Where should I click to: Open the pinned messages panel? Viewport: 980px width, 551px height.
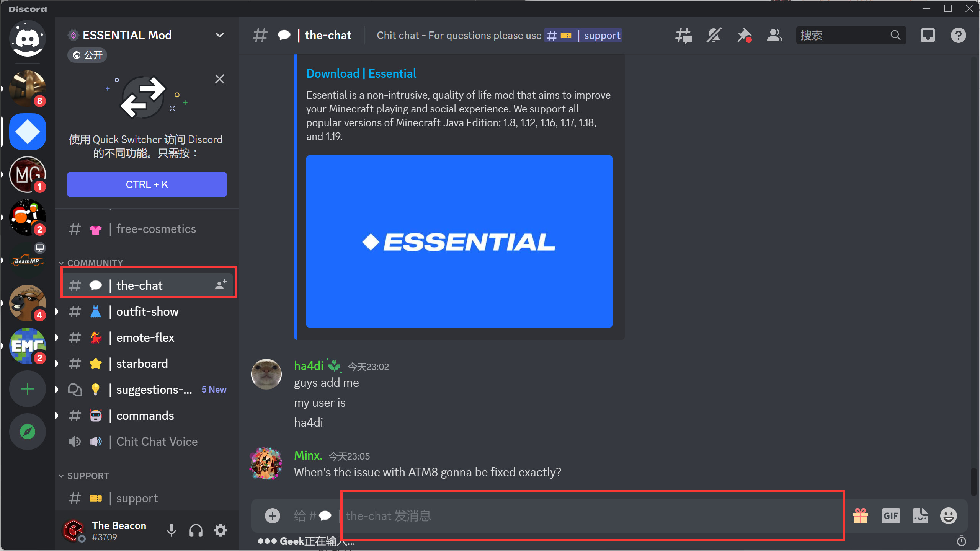(x=744, y=35)
